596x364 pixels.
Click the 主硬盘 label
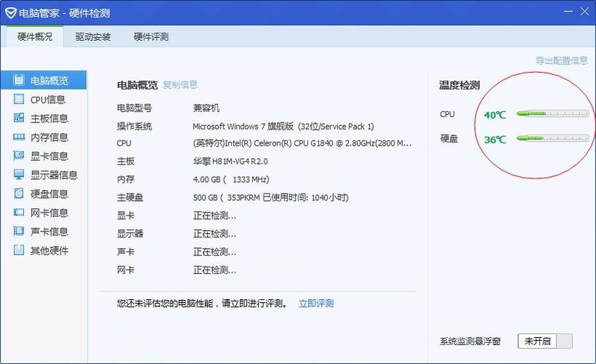(130, 197)
